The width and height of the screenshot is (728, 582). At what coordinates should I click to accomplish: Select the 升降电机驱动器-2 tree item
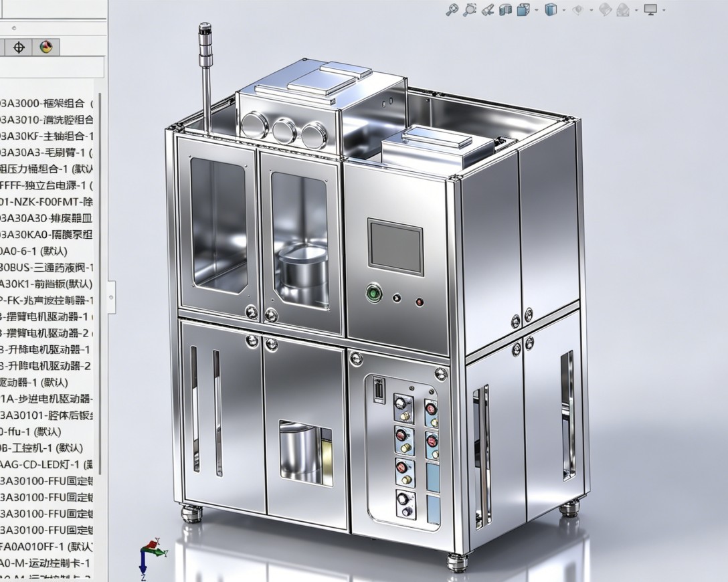coord(45,366)
